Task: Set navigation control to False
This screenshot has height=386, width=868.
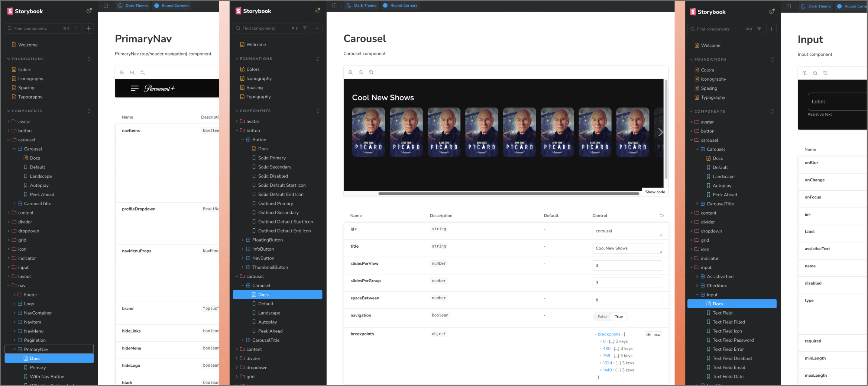Action: coord(602,317)
